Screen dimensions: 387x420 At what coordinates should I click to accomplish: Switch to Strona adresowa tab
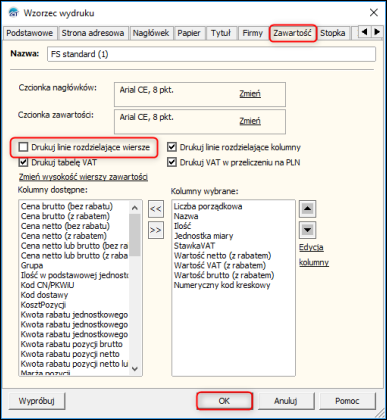tap(93, 33)
